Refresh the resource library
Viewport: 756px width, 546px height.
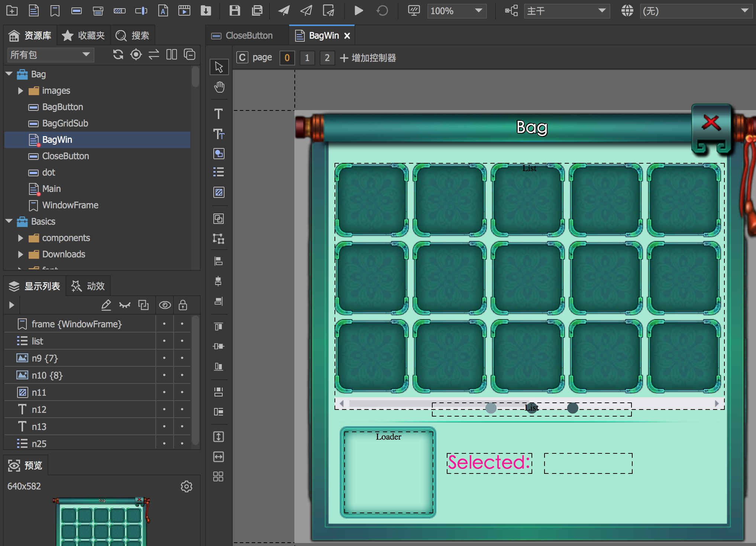[x=118, y=55]
